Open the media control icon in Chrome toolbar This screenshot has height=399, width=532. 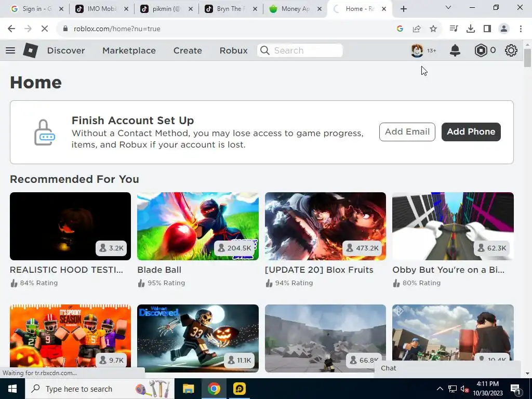pos(454,29)
